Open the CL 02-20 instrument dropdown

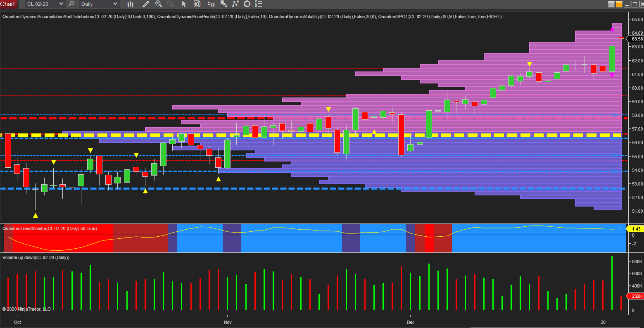pos(45,4)
